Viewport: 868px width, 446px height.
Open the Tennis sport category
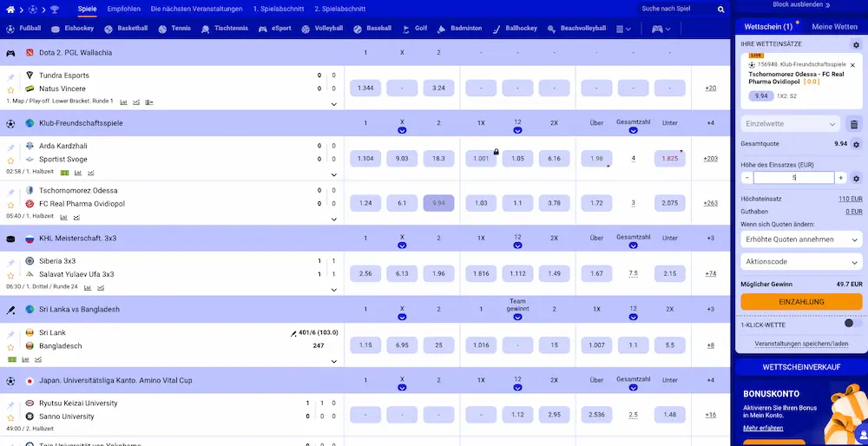click(174, 29)
